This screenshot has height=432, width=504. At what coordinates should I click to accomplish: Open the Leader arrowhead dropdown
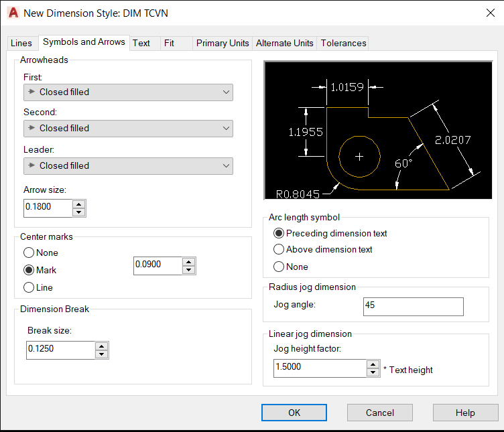tap(128, 165)
